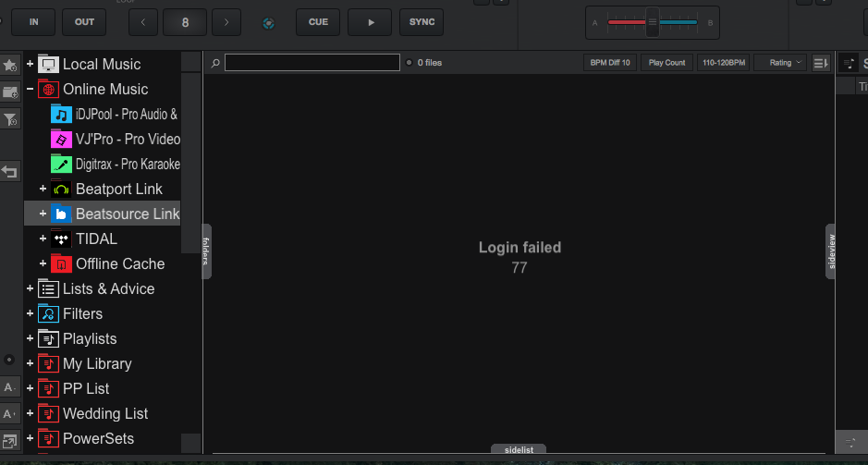This screenshot has height=465, width=868.
Task: Click the Digitrax karaoke microphone icon
Action: point(61,164)
